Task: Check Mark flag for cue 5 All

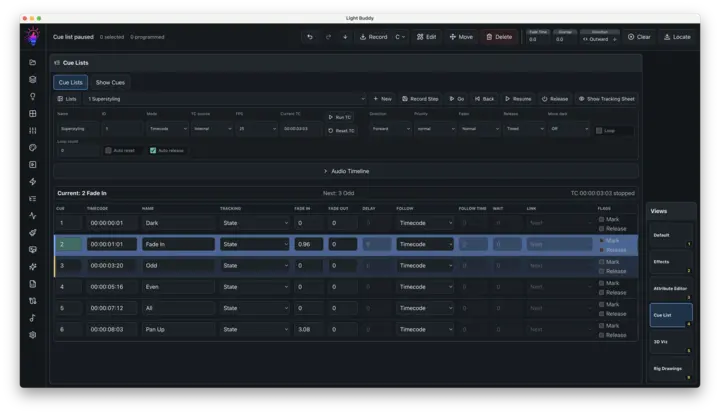Action: [602, 304]
